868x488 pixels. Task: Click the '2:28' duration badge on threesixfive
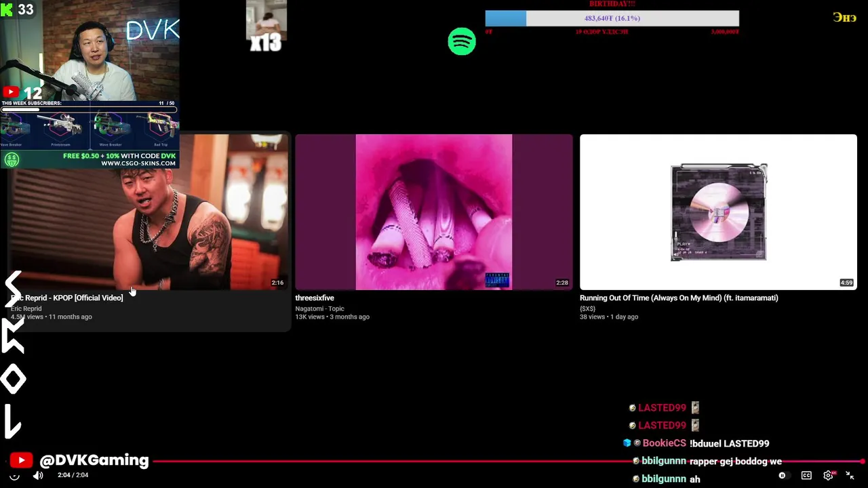pos(561,283)
